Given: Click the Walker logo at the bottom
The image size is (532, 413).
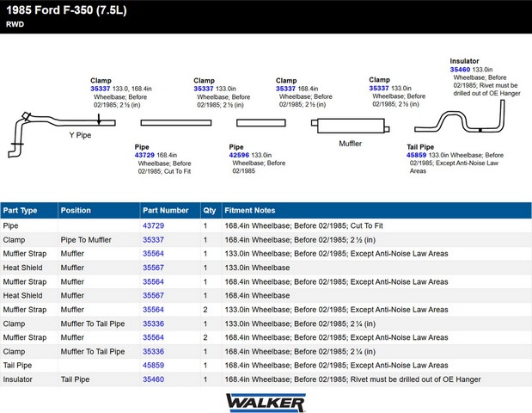Looking at the screenshot, I should pyautogui.click(x=266, y=404).
